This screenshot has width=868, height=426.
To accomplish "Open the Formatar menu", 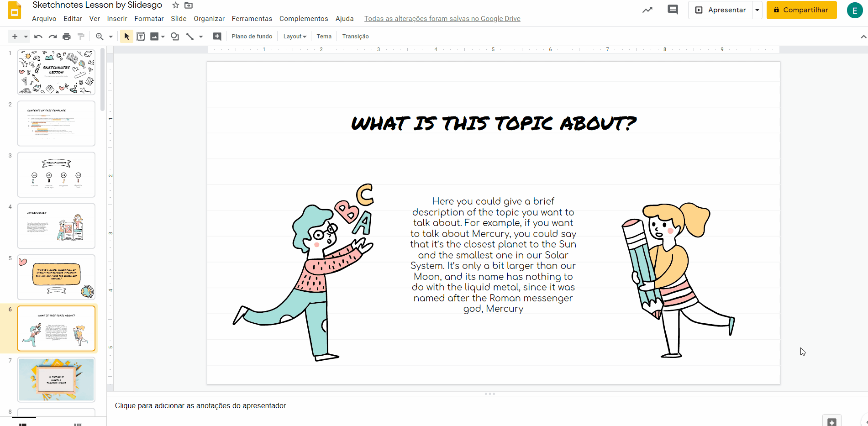I will point(149,19).
